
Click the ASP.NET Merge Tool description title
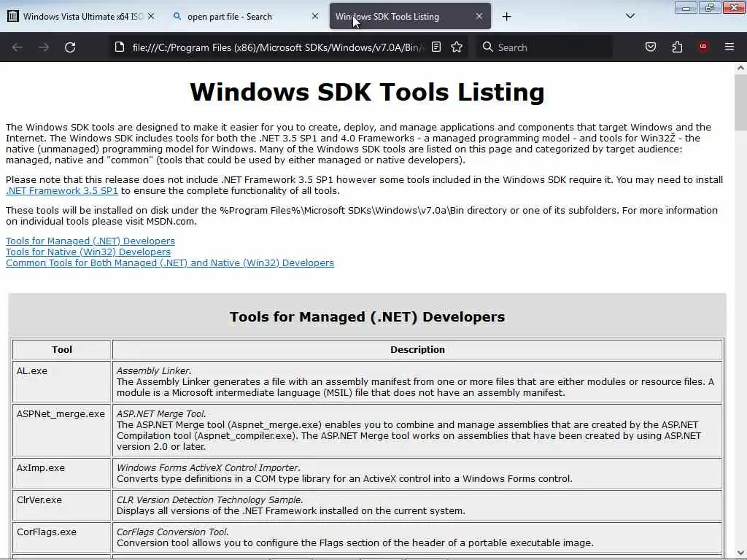pos(161,414)
